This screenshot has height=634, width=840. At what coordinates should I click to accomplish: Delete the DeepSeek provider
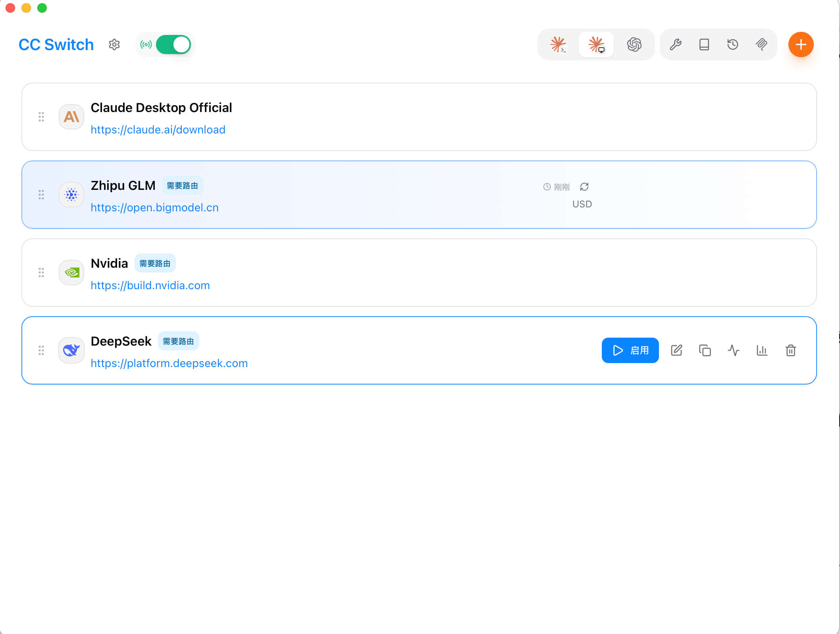791,350
